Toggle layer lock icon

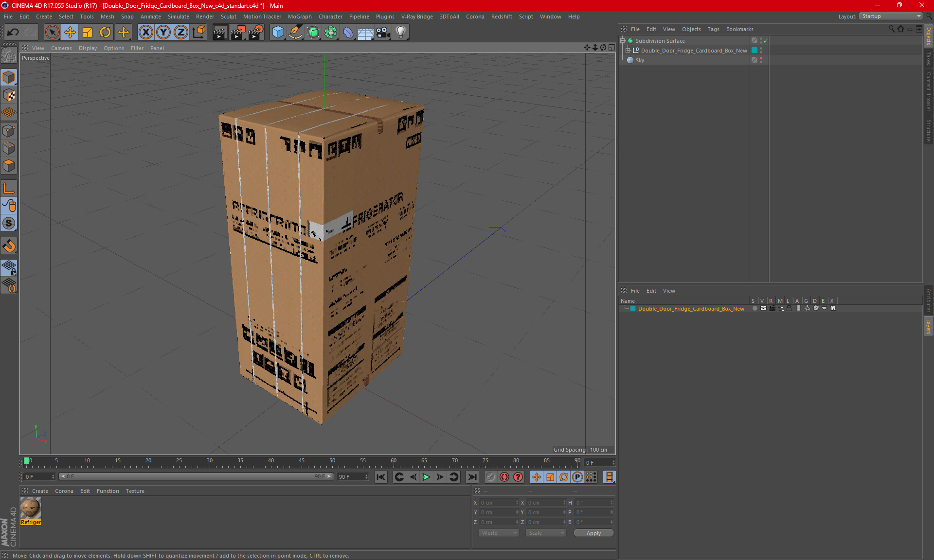789,308
